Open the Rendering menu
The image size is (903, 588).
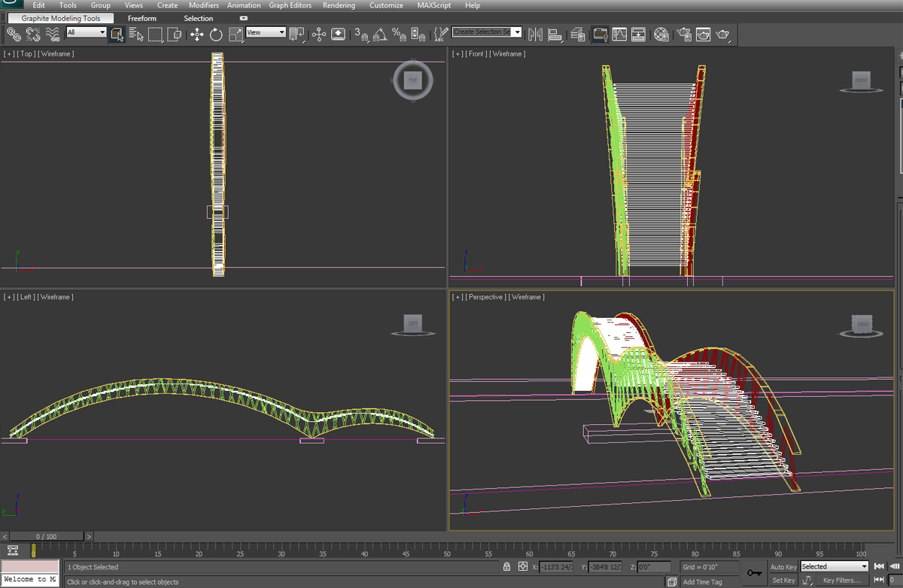[x=339, y=5]
